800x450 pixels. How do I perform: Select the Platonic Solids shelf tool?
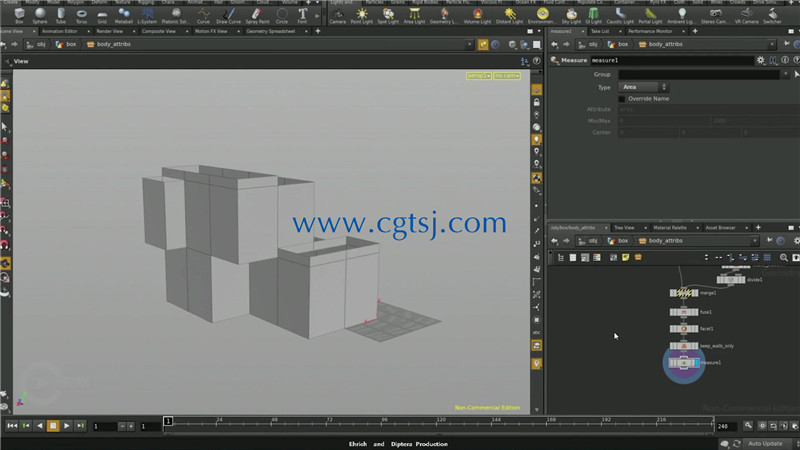coord(174,16)
